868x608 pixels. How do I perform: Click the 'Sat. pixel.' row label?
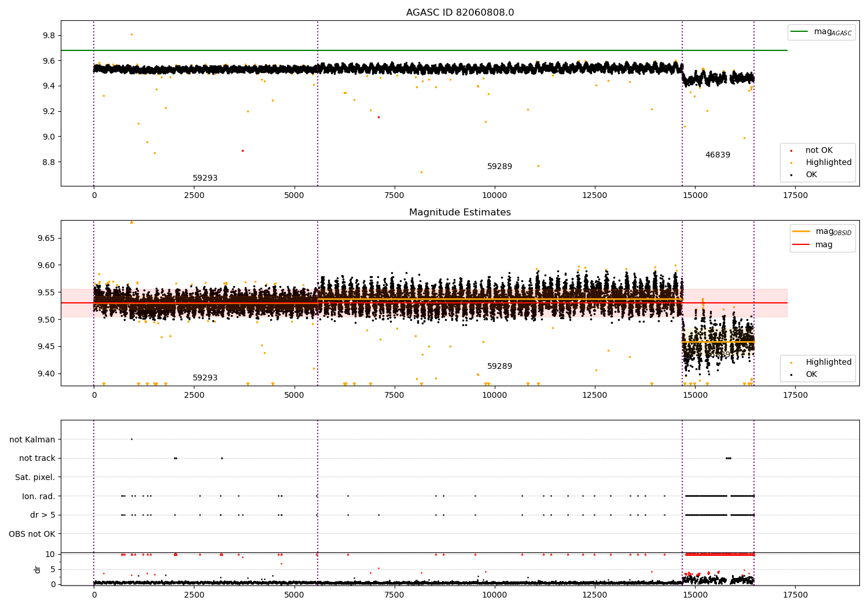(35, 478)
